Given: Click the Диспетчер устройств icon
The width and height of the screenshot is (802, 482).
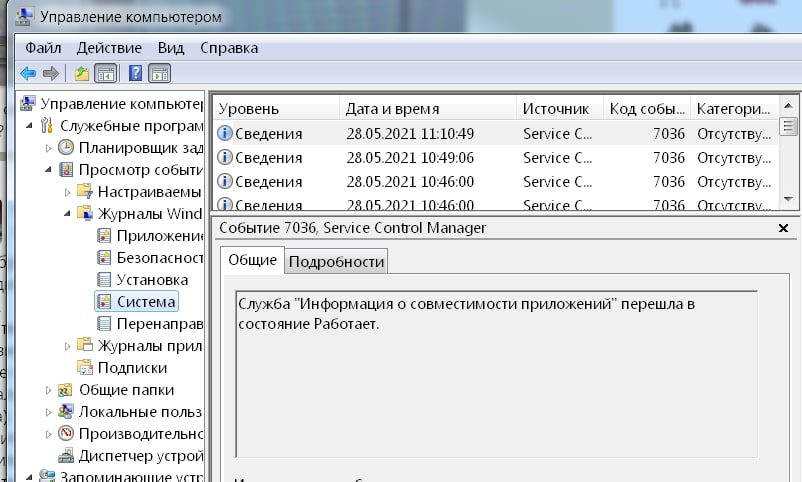Looking at the screenshot, I should point(66,455).
